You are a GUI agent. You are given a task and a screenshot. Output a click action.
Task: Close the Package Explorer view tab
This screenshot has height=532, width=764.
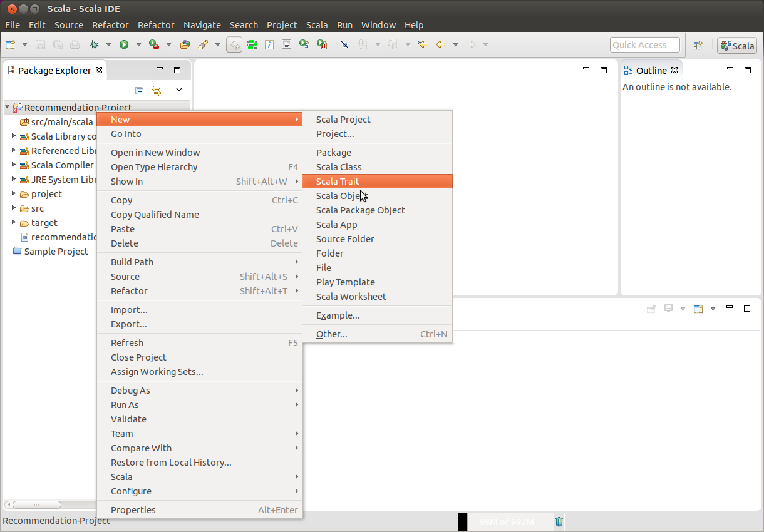point(99,70)
